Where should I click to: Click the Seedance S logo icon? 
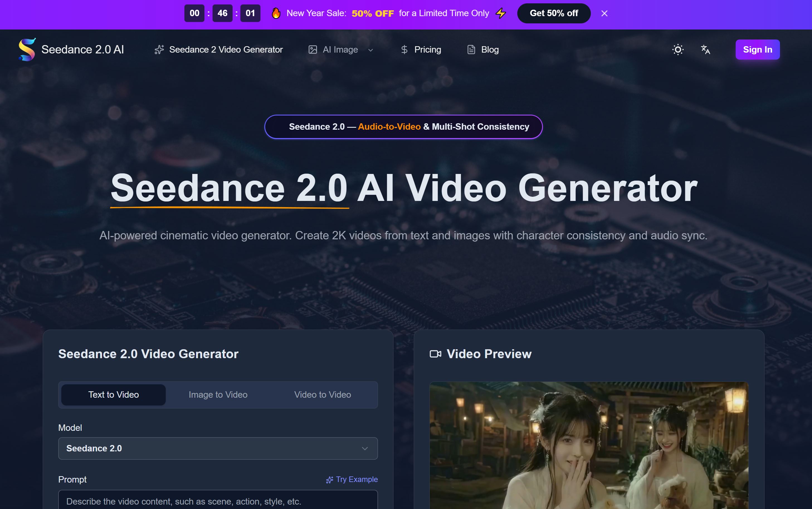pos(27,50)
